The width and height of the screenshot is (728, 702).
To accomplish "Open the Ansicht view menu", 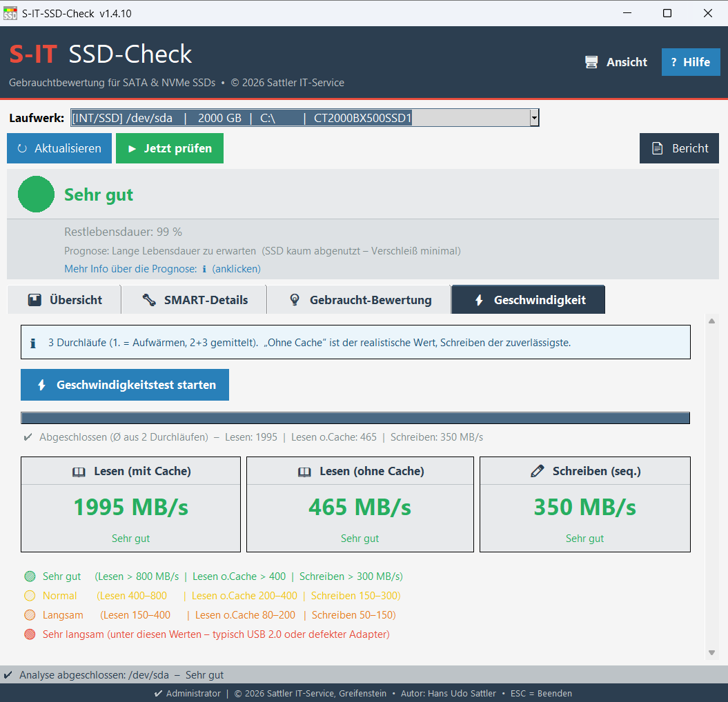I will 616,62.
